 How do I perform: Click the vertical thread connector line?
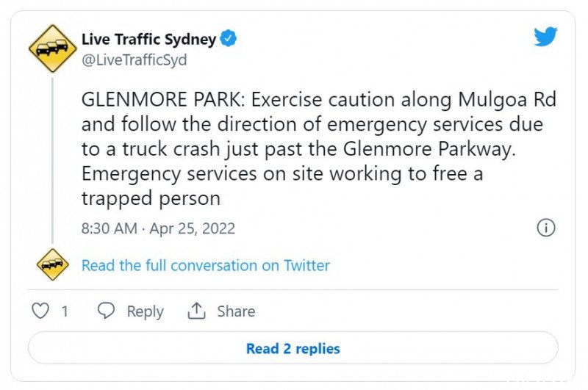(x=52, y=160)
